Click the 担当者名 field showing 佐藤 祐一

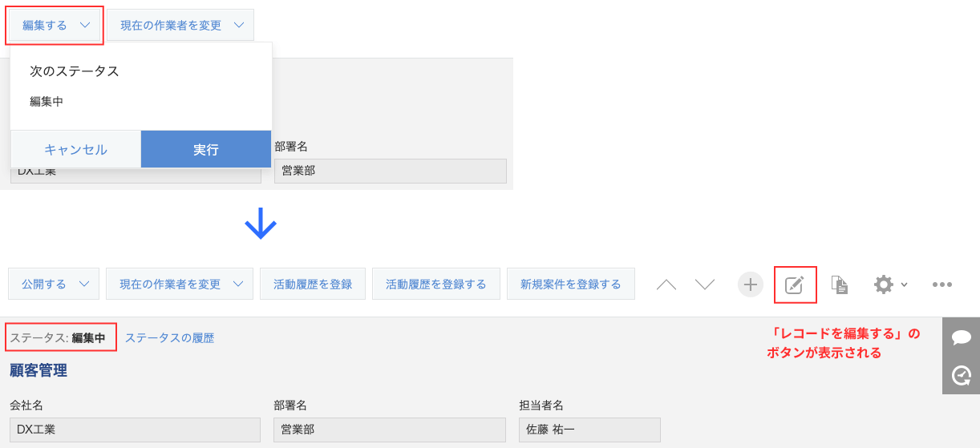(589, 430)
